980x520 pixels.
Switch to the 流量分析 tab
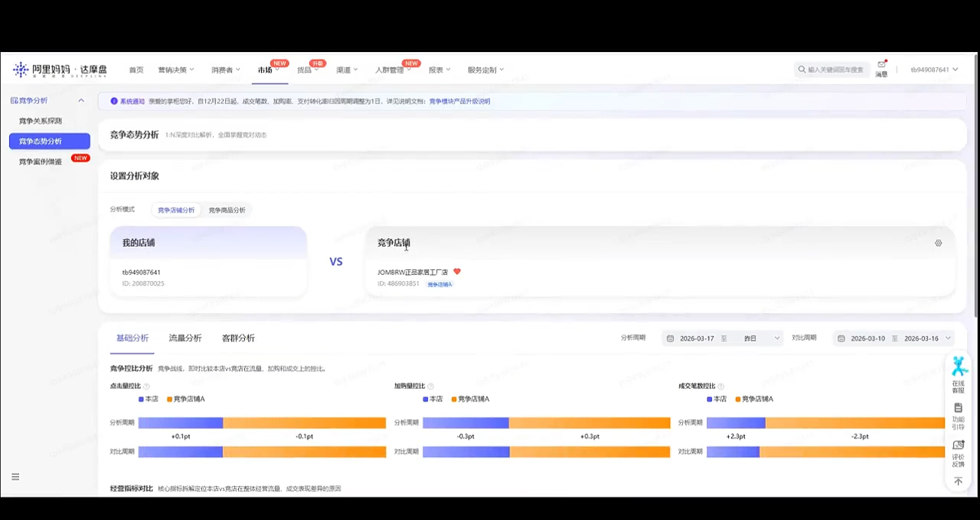[x=185, y=338]
